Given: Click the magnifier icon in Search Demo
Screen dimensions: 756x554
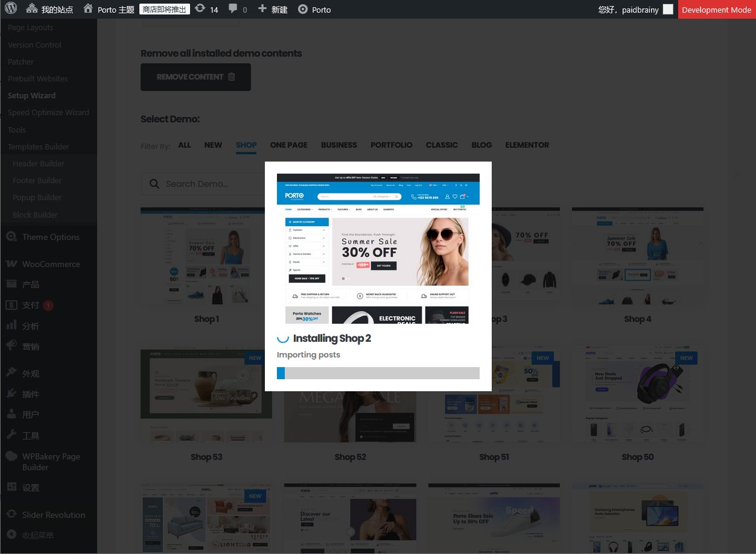Looking at the screenshot, I should (x=154, y=184).
